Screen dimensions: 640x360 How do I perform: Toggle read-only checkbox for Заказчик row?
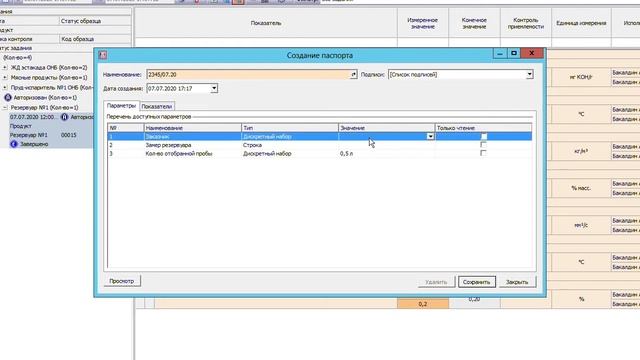click(x=484, y=136)
